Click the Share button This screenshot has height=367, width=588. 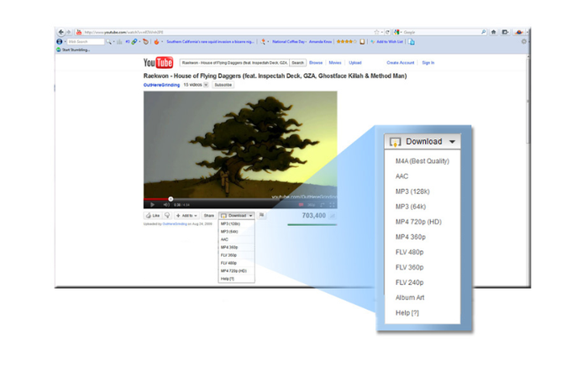coord(208,216)
